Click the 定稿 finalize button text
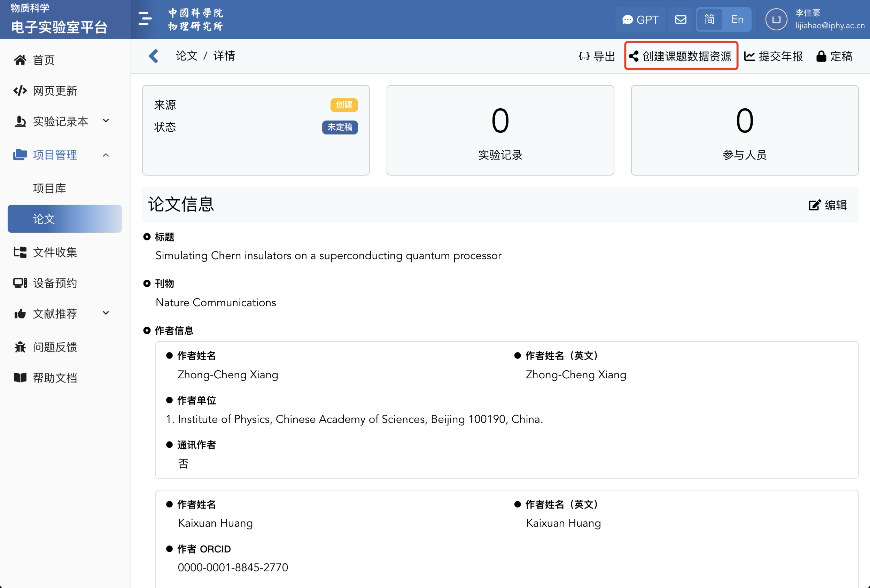The image size is (870, 588). click(x=841, y=56)
